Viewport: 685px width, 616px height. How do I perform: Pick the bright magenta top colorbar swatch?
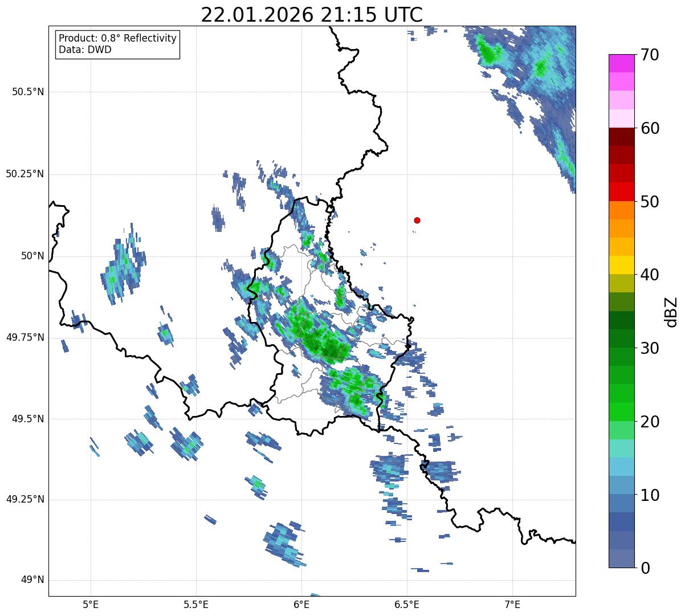(x=621, y=63)
